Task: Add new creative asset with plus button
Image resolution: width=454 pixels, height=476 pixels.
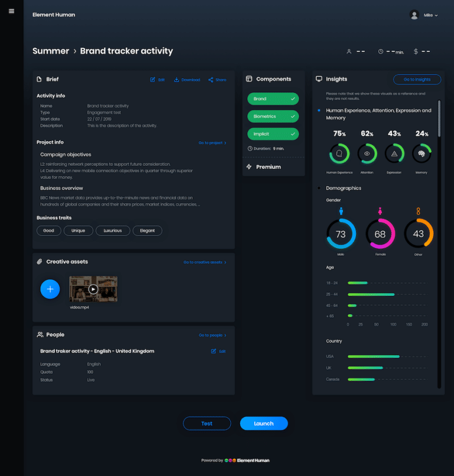Action: pyautogui.click(x=50, y=289)
